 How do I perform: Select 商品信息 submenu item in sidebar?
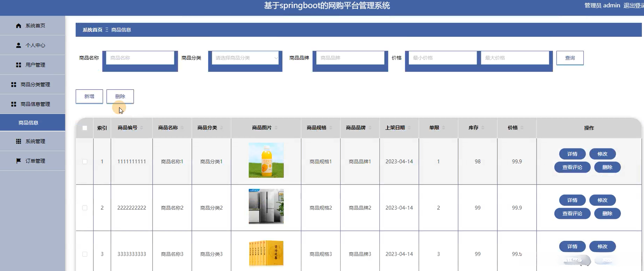33,123
